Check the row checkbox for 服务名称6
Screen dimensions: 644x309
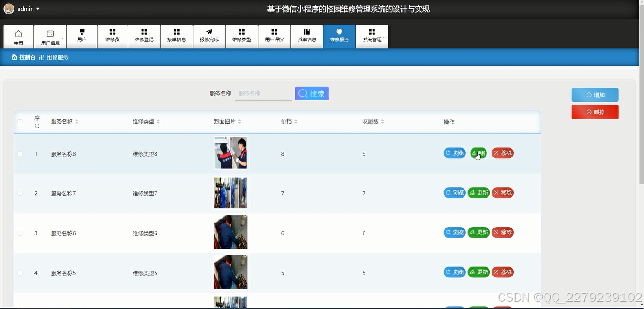coord(20,233)
